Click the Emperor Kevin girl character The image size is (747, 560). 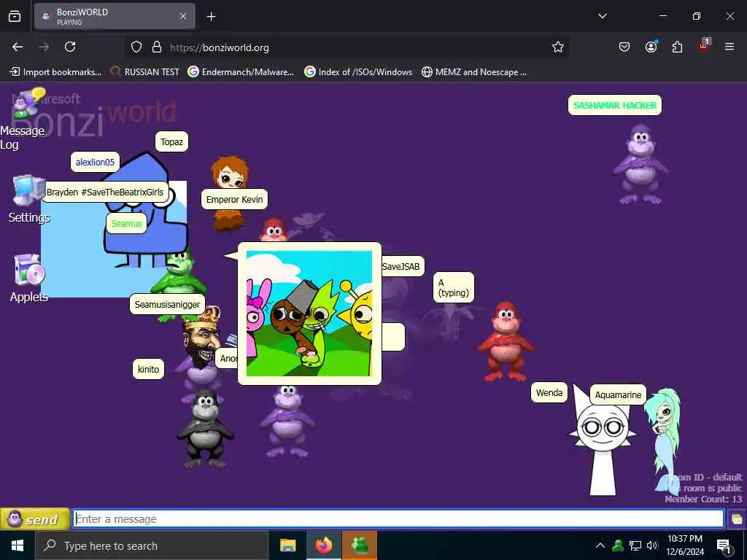coord(230,174)
